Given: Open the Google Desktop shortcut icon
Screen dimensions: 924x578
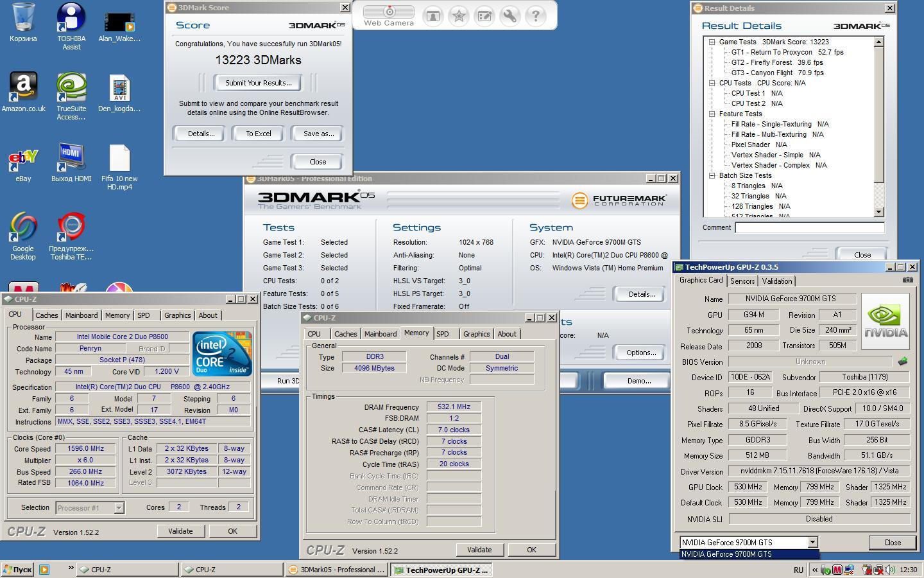Looking at the screenshot, I should (23, 236).
